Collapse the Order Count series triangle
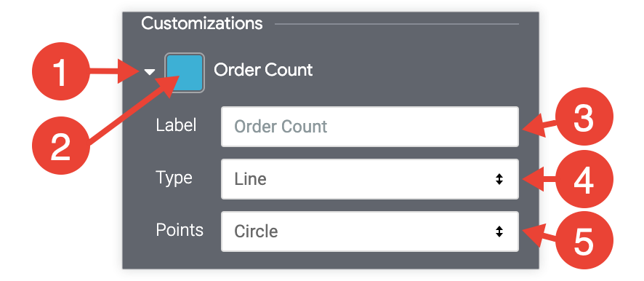The width and height of the screenshot is (644, 281). [x=150, y=72]
